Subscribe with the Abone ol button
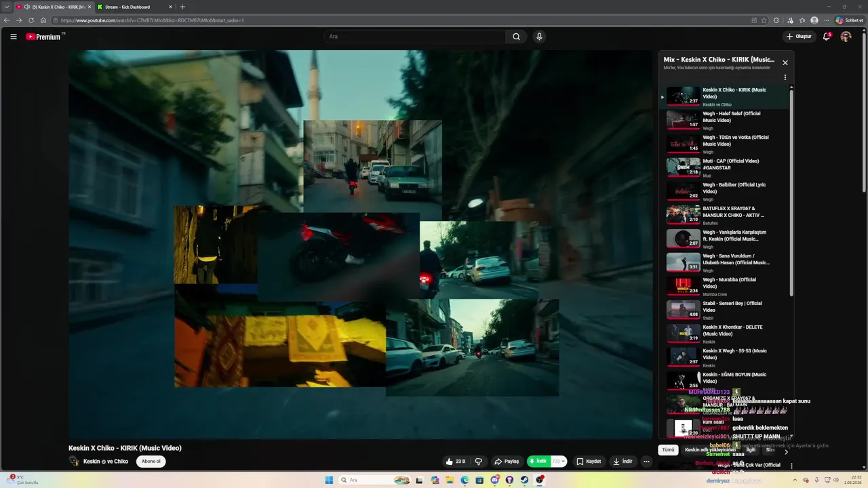 [x=151, y=462]
